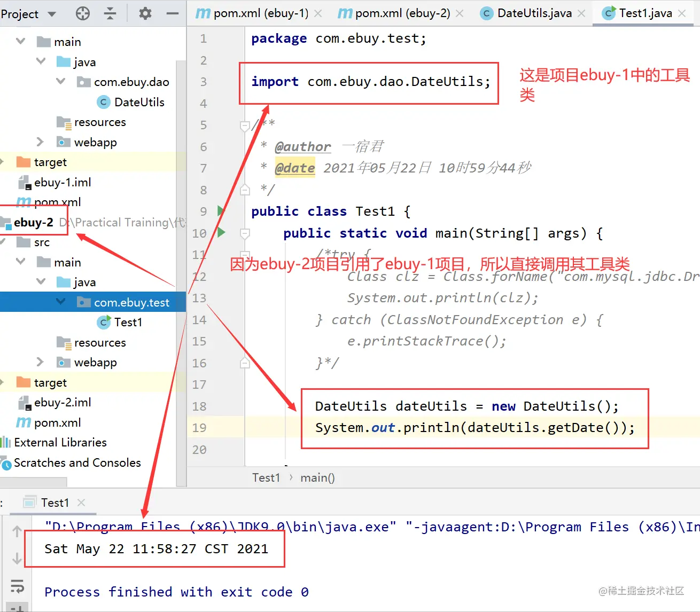Screen dimensions: 700x612
Task: Select the resources folder under ebuy-1
Action: tap(91, 122)
